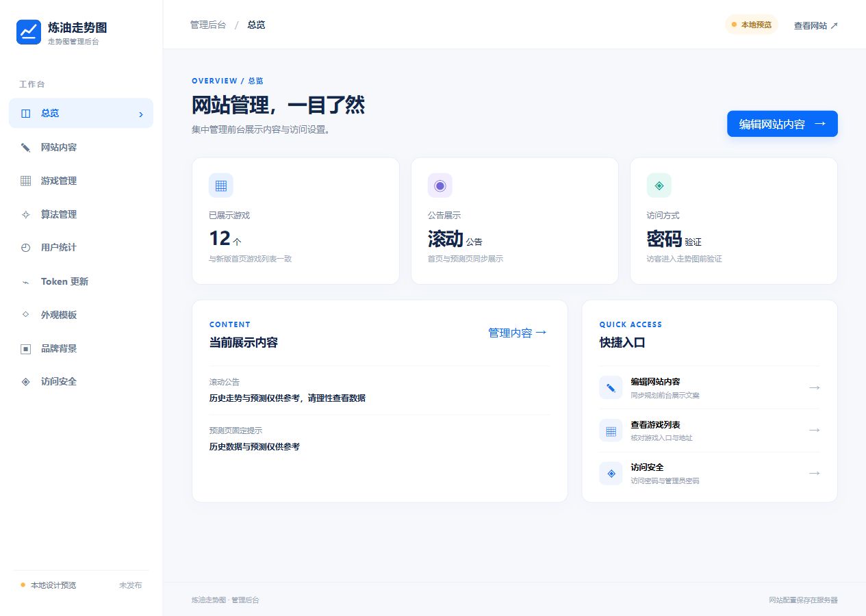Click the arrow on 查看游戏列表 quick access row

[x=814, y=431]
